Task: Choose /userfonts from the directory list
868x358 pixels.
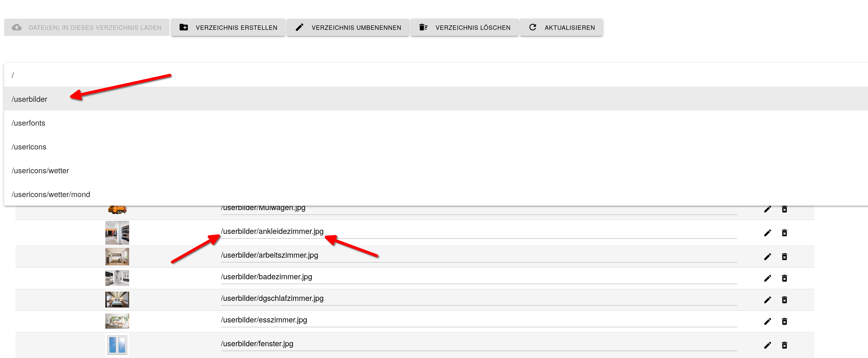Action: (29, 123)
